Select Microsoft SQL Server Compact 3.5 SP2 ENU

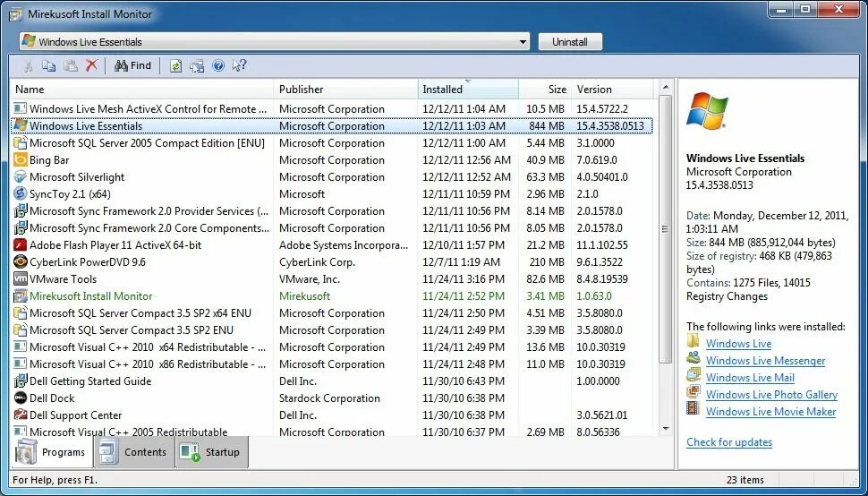[132, 330]
